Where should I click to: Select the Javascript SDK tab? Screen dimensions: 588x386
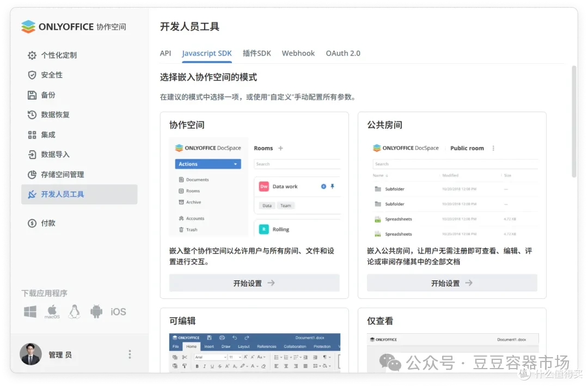coord(207,53)
